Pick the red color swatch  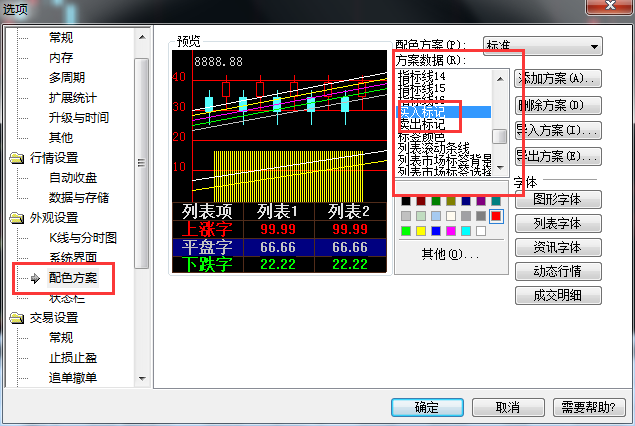(x=496, y=216)
